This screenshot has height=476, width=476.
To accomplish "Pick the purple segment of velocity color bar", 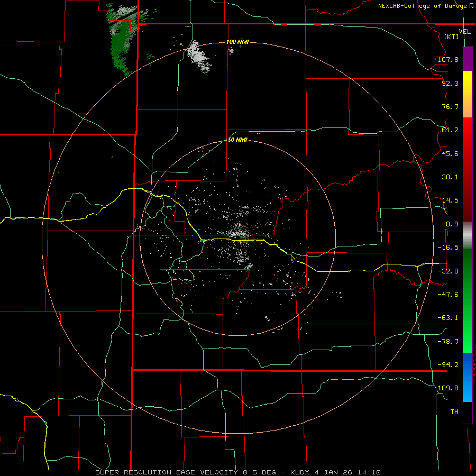I will click(467, 59).
